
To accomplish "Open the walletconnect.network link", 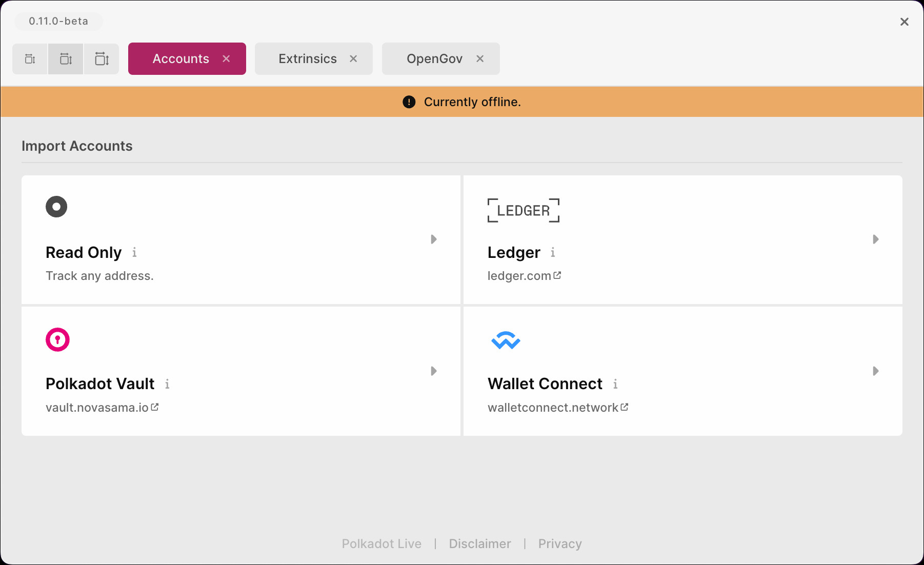I will pyautogui.click(x=553, y=408).
